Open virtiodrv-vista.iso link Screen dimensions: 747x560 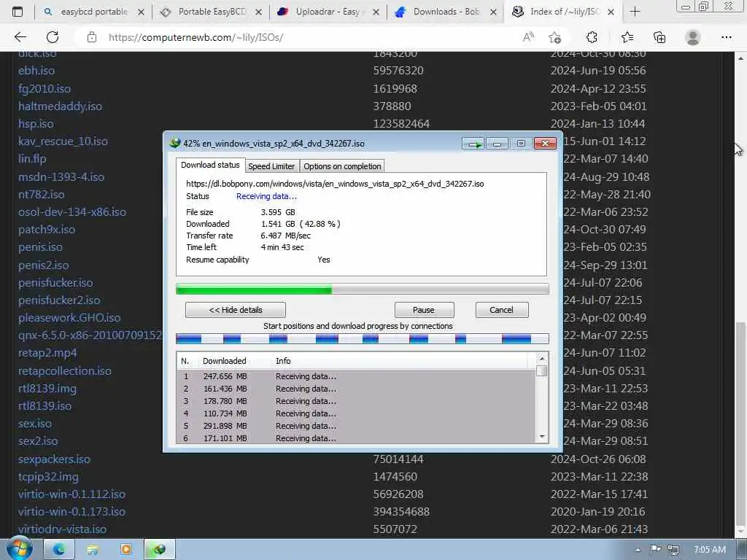click(x=62, y=529)
